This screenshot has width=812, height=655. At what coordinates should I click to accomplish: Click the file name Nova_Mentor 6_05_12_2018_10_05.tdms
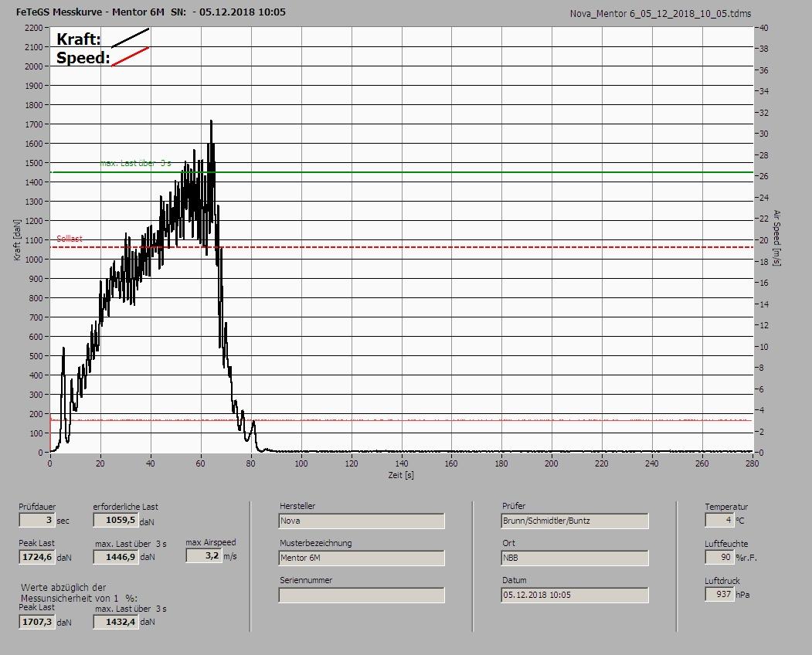pos(661,14)
